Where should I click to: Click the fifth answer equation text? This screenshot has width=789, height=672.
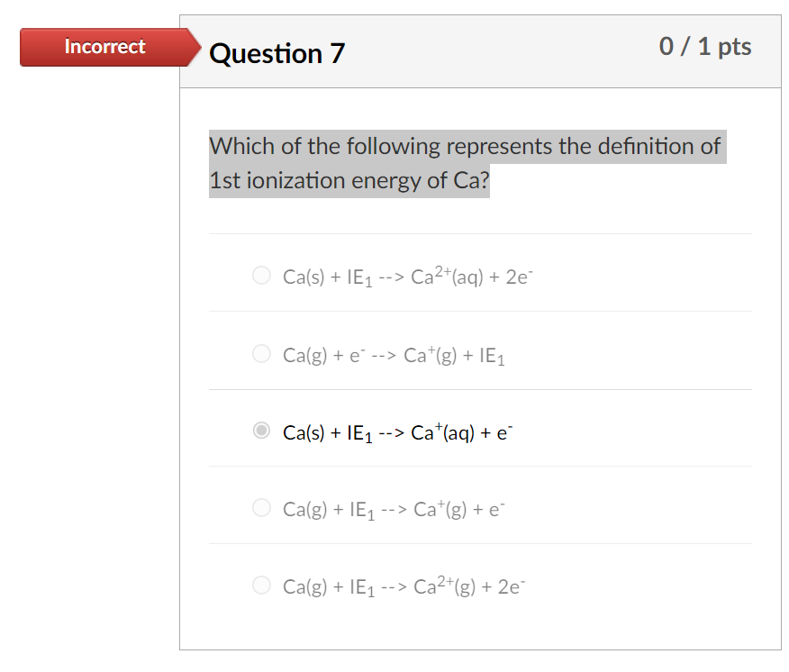(x=404, y=585)
